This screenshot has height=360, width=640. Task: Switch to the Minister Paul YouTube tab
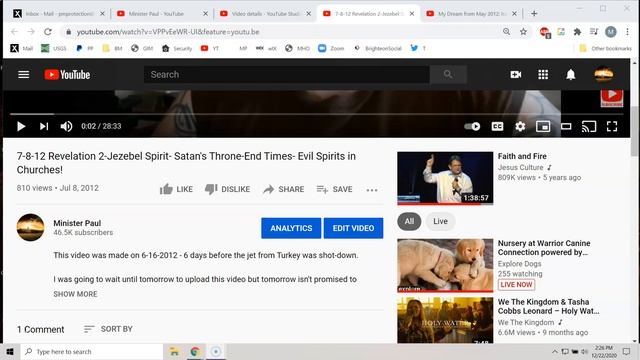tap(162, 14)
